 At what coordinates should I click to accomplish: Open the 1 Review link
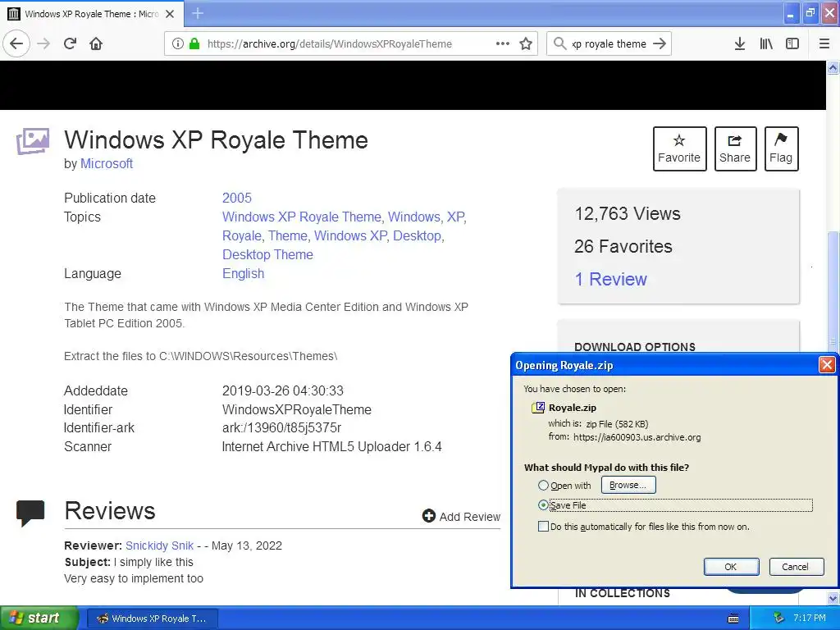[x=610, y=279]
